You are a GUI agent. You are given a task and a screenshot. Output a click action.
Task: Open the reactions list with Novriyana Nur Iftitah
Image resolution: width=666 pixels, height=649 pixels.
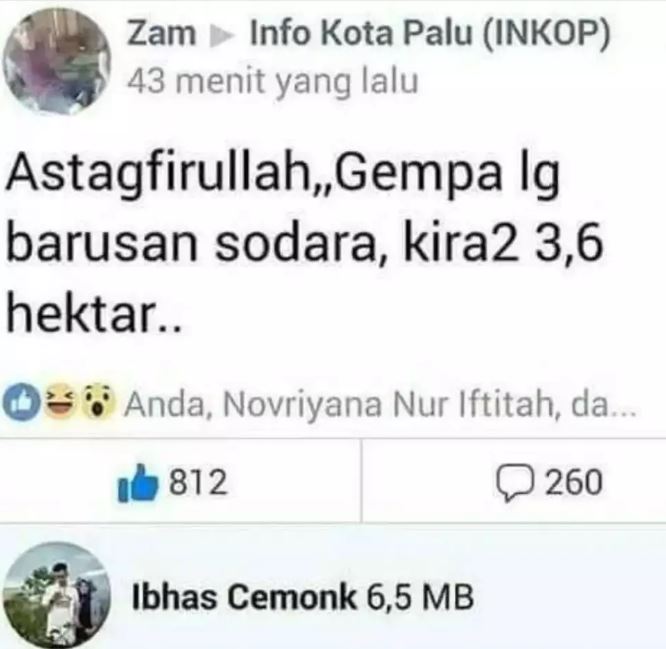pos(380,404)
